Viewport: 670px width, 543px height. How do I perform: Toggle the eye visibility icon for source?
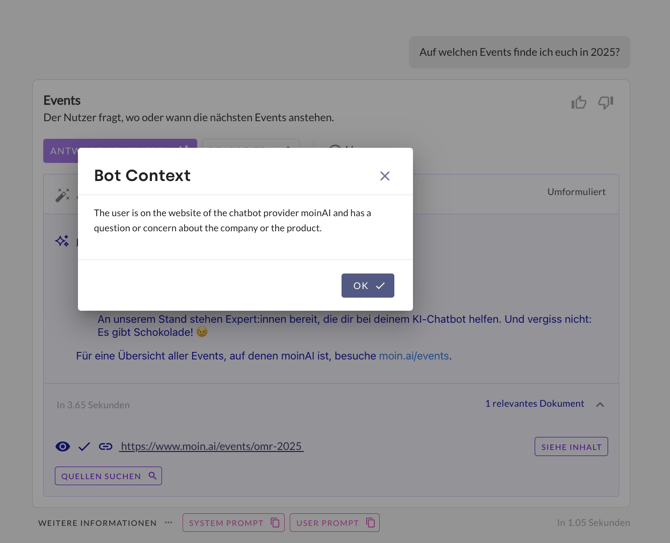[63, 446]
